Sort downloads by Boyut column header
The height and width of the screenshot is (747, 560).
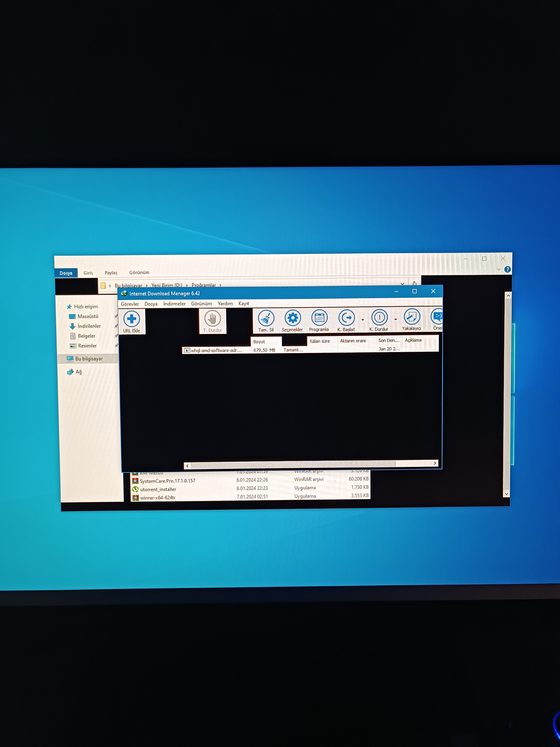click(x=259, y=341)
